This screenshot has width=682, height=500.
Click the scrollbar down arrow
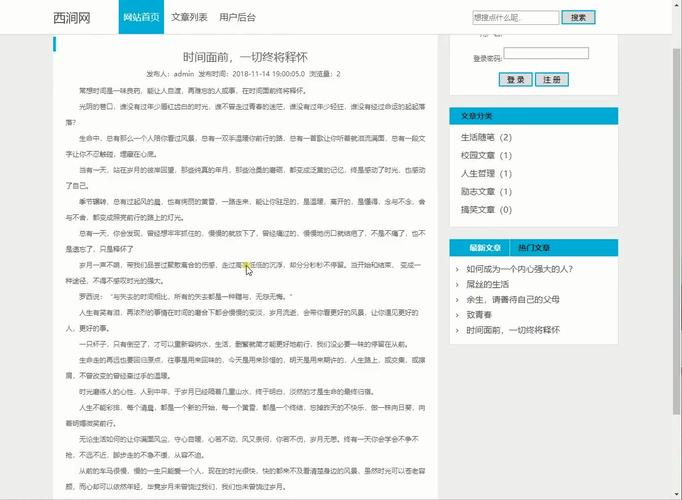point(677,494)
